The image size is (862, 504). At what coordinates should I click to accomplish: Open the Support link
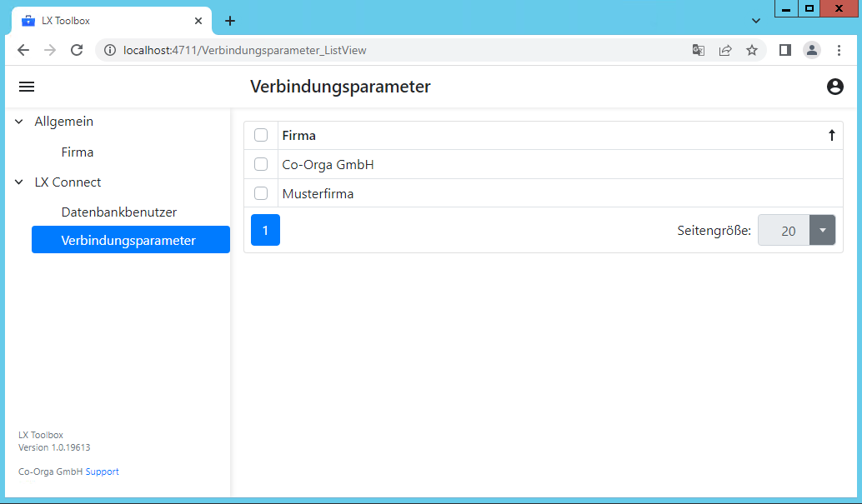102,472
